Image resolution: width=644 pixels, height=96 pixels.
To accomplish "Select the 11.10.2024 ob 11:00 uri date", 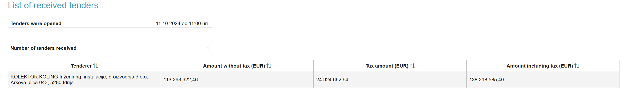I will [x=182, y=24].
